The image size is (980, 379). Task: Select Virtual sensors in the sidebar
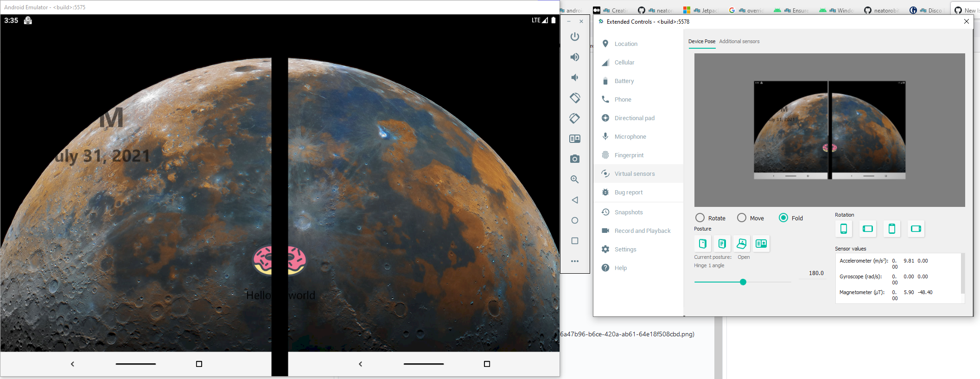coord(638,173)
